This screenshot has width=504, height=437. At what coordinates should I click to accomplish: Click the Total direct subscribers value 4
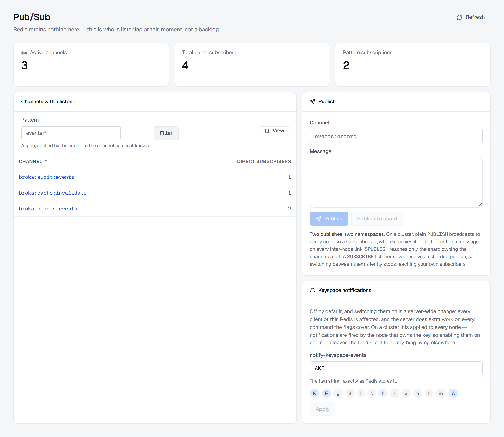click(185, 65)
